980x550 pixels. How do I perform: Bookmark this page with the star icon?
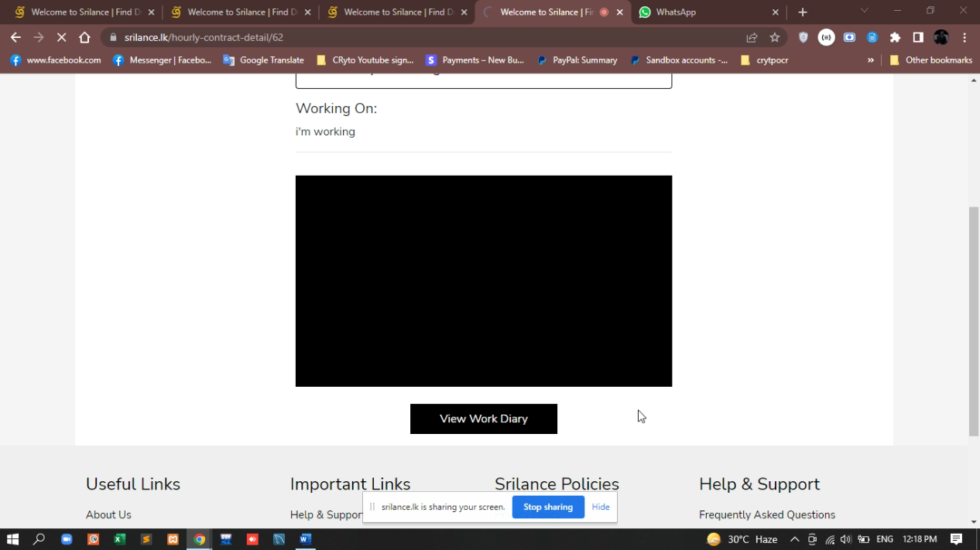(x=774, y=37)
